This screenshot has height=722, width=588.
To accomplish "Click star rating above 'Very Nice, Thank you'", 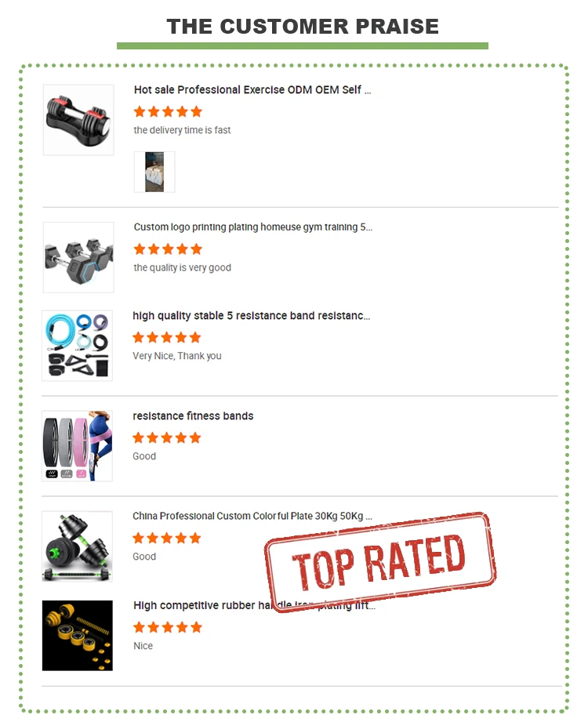I will click(x=167, y=338).
